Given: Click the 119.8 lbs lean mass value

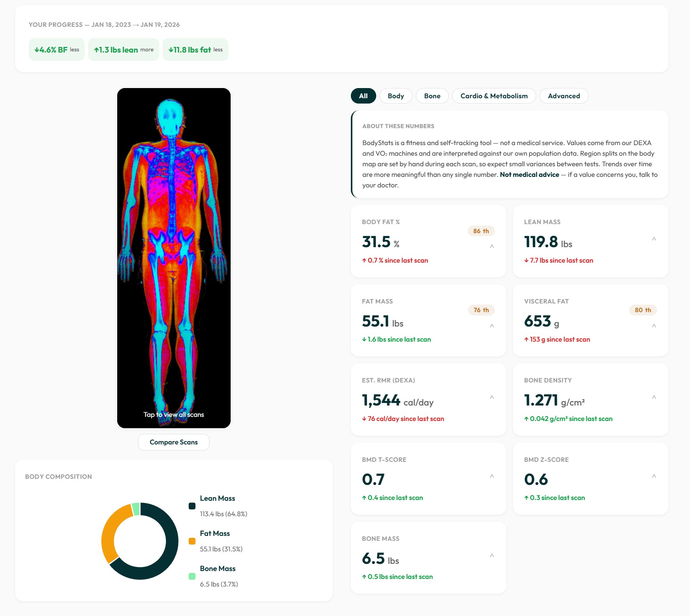Looking at the screenshot, I should click(548, 242).
